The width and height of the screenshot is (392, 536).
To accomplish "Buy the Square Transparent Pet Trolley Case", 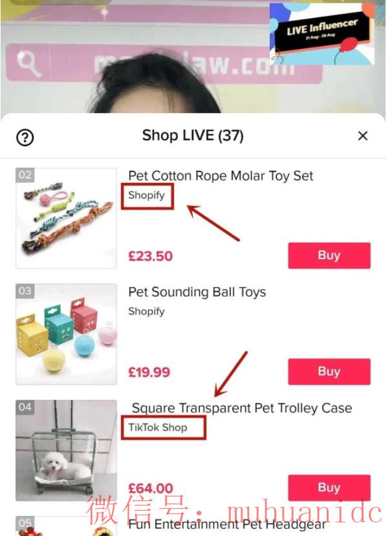I will point(329,488).
